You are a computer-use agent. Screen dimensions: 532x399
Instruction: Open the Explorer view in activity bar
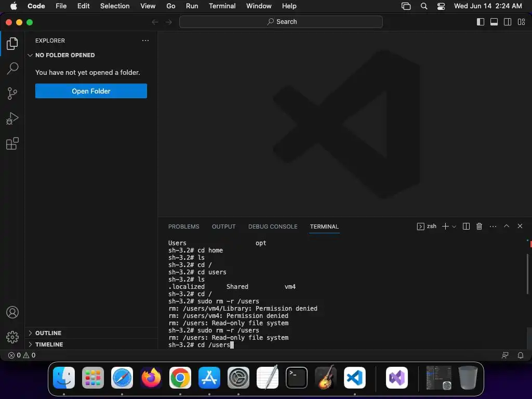click(12, 44)
